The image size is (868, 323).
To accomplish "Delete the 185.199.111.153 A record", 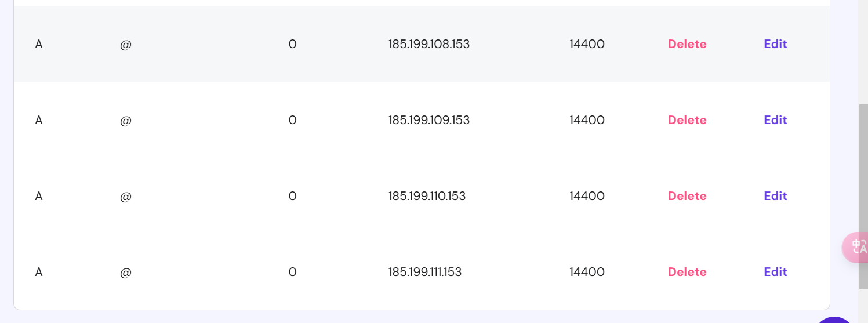I will point(687,272).
